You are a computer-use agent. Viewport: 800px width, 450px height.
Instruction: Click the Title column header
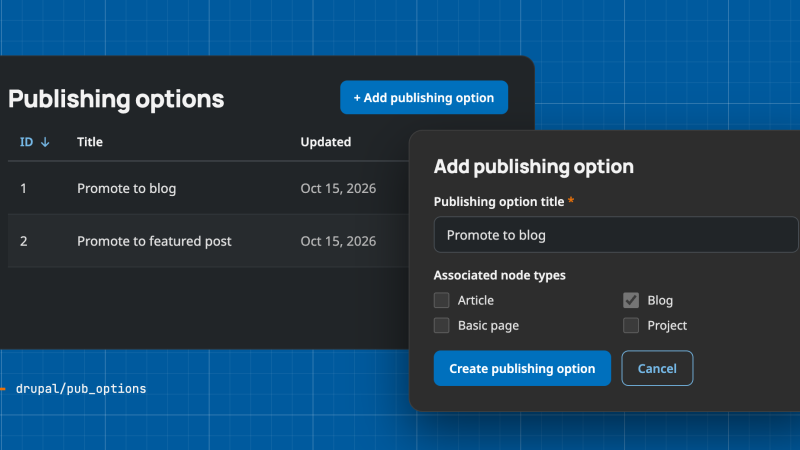90,142
